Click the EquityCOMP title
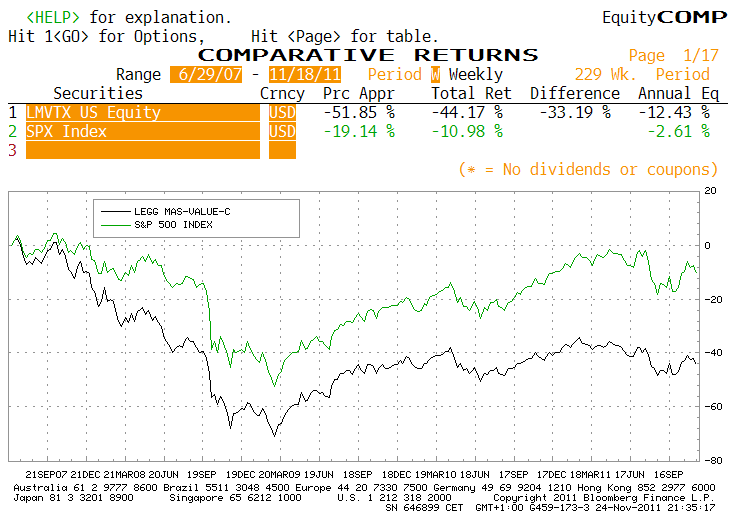 click(665, 17)
